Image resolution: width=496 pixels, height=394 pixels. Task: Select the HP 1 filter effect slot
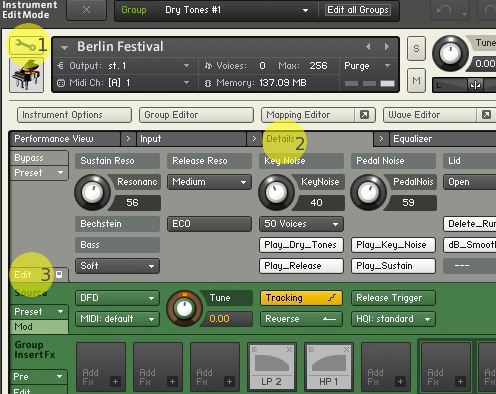point(329,367)
